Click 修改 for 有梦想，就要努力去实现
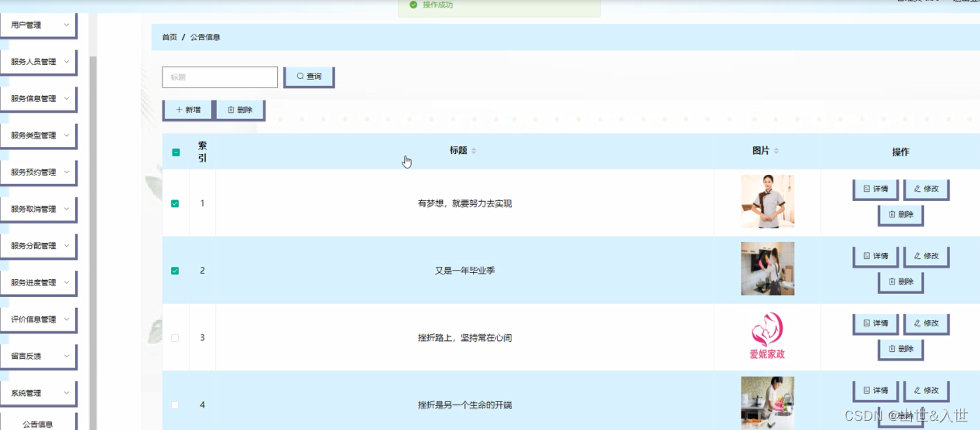 point(926,189)
